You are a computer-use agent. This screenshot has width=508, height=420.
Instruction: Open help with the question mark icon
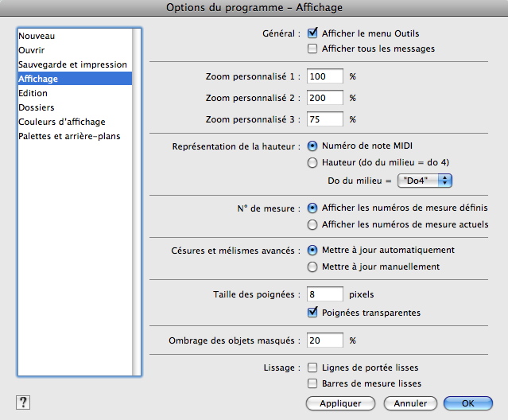pyautogui.click(x=23, y=402)
